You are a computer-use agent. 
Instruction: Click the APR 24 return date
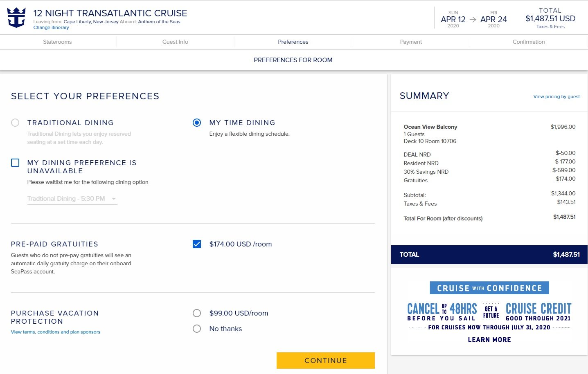point(493,19)
